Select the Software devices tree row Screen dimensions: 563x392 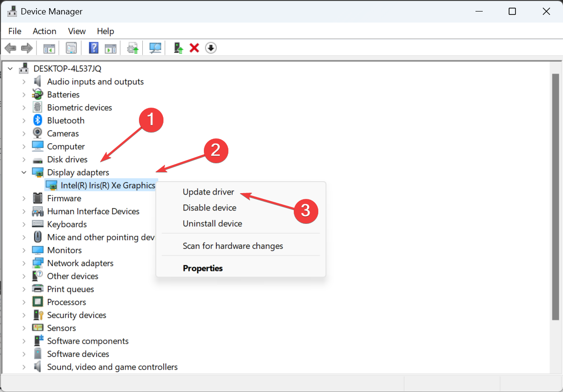[x=78, y=354]
